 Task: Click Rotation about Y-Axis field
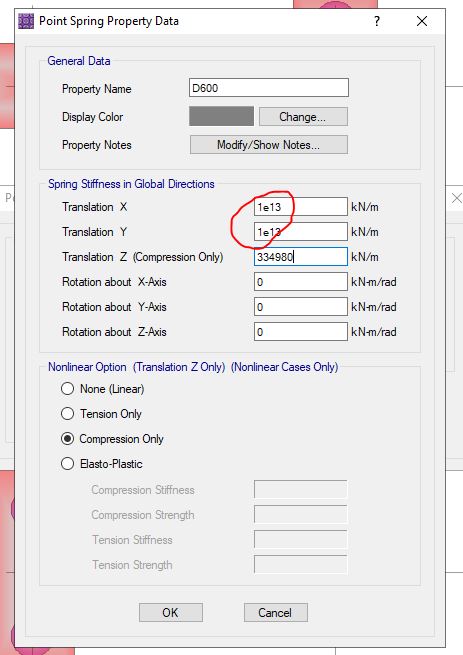(x=300, y=307)
